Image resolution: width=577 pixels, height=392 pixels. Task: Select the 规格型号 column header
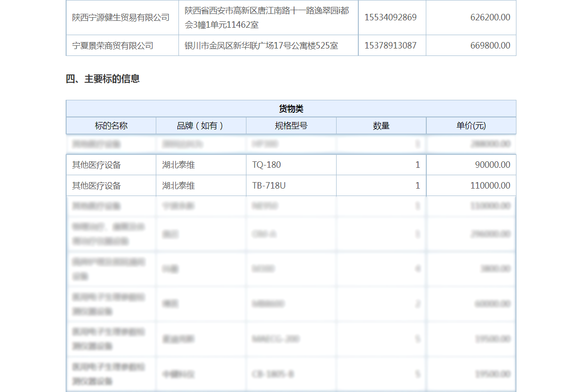291,126
